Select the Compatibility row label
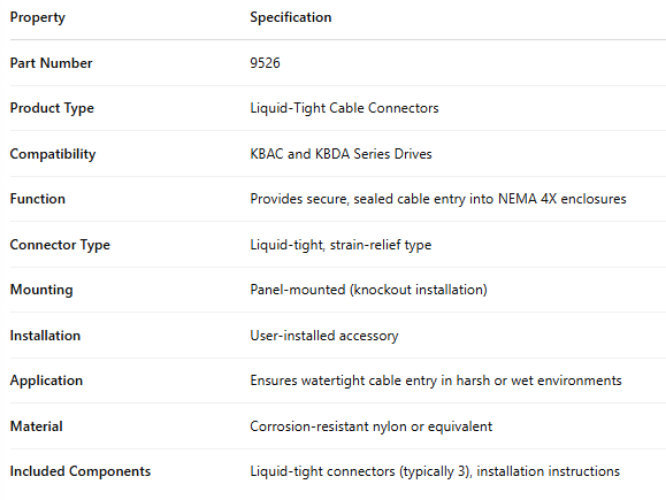Screen dimensions: 666x500 pyautogui.click(x=53, y=154)
